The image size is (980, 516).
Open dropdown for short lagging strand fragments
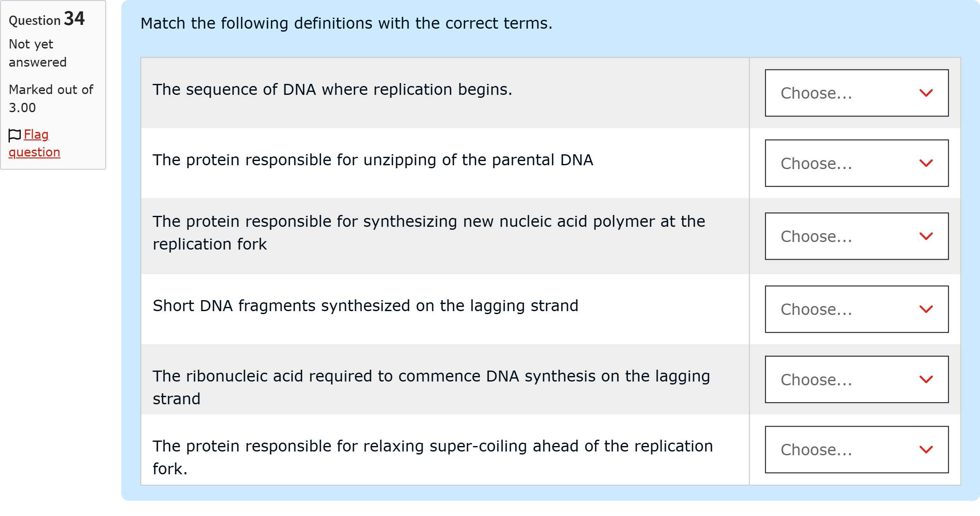click(x=857, y=309)
